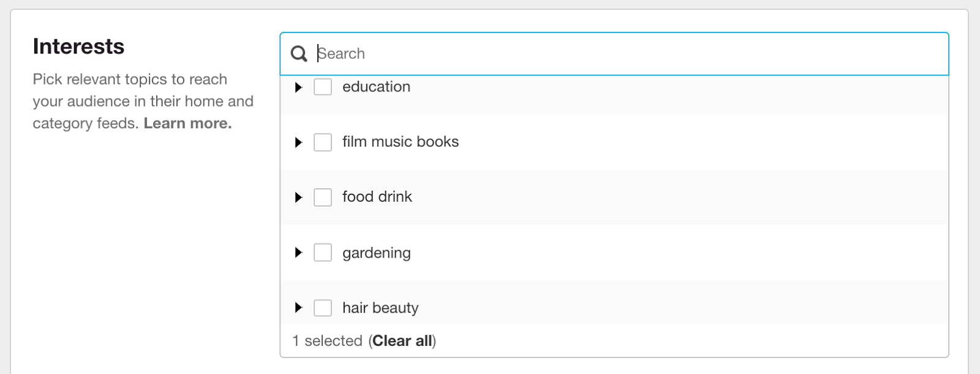Expand the gardening category
Screen dimensions: 980x374
tap(298, 252)
